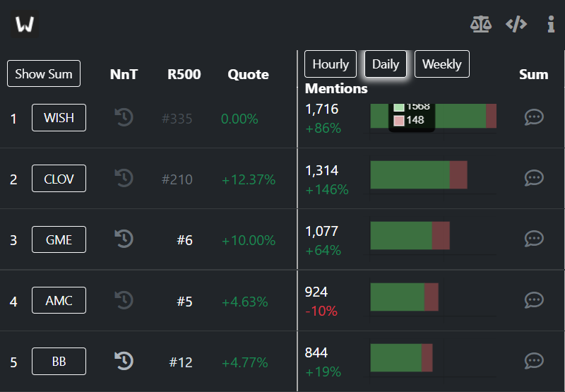Click the +4.63% quote value
Screen dimensions: 565x392
pyautogui.click(x=244, y=302)
